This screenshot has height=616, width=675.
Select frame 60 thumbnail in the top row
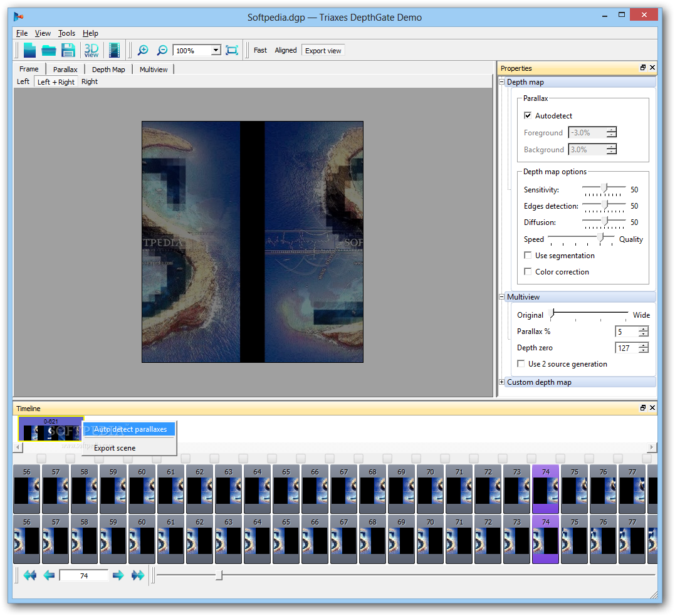pyautogui.click(x=142, y=489)
